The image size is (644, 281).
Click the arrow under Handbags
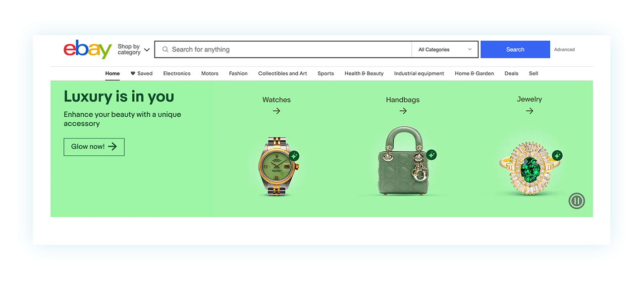coord(403,111)
